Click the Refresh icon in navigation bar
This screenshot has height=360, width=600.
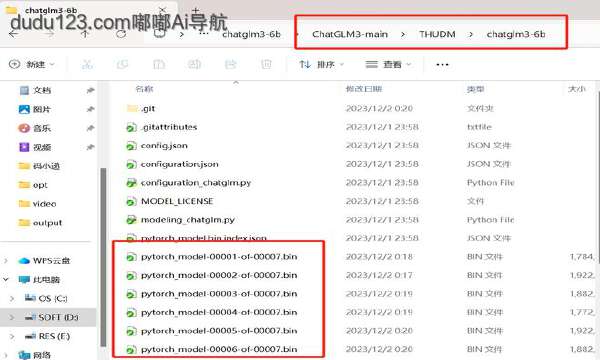click(x=121, y=34)
